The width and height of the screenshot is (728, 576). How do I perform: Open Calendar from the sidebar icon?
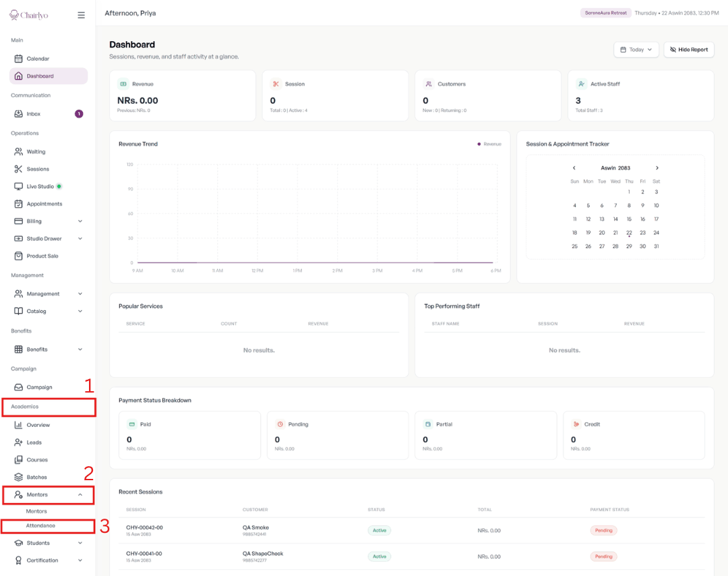point(19,59)
